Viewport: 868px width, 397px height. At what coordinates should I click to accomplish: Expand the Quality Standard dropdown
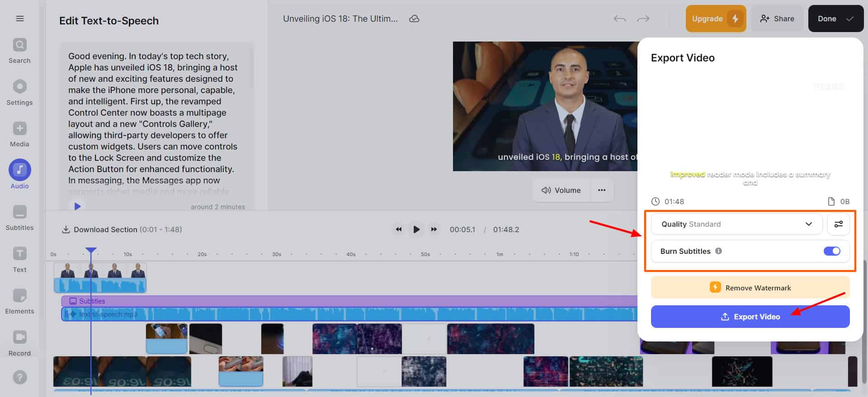736,224
